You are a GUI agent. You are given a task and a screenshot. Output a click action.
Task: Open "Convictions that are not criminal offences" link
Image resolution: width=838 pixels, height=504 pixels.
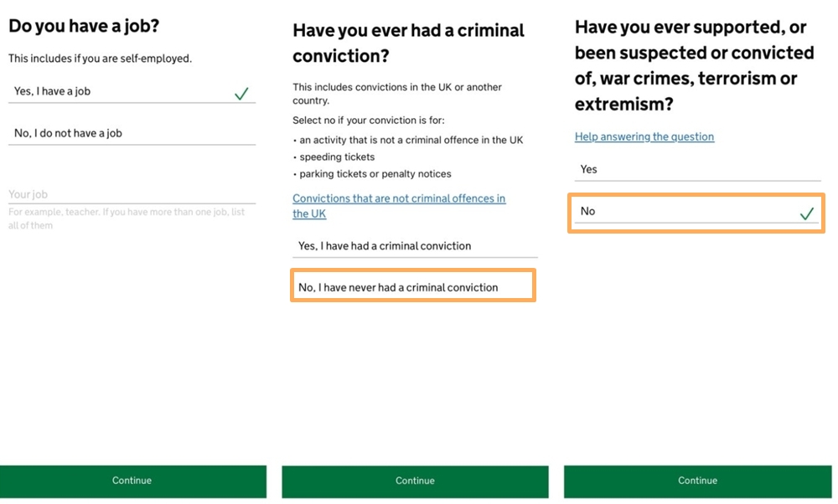click(x=399, y=206)
